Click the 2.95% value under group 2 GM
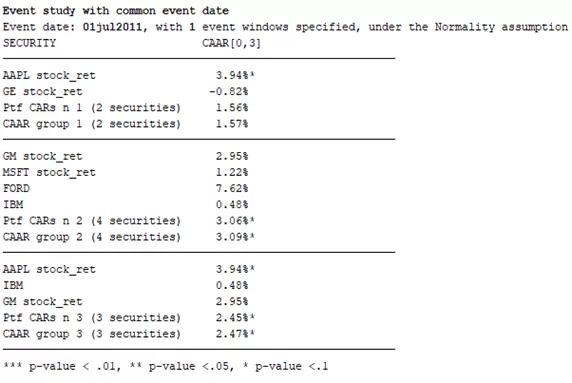The width and height of the screenshot is (572, 383). click(232, 156)
